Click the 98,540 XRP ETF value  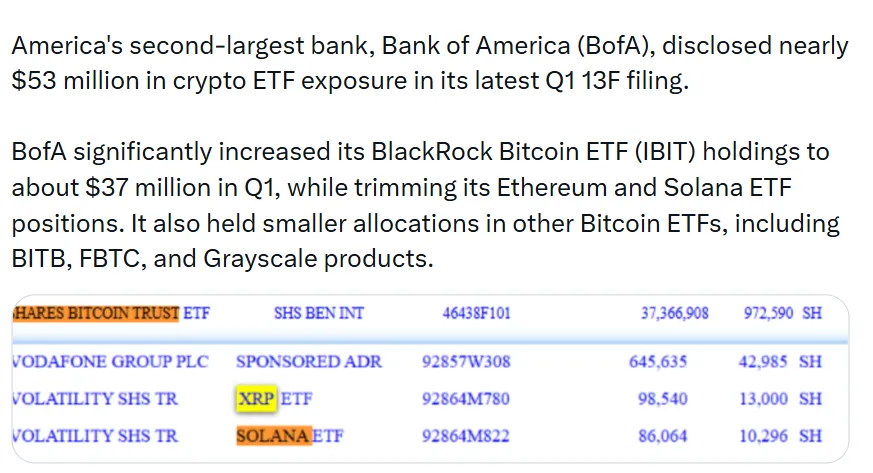coord(663,399)
